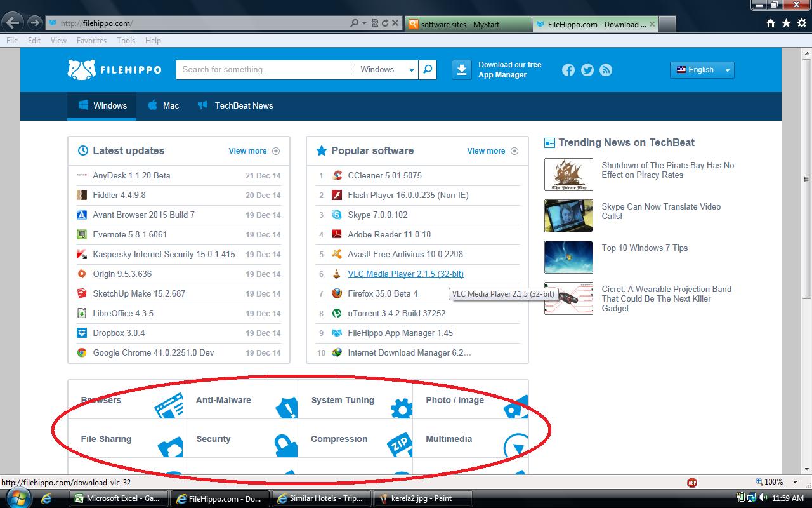Switch to Microsoft Excel taskbar window
This screenshot has height=508, width=812.
click(118, 498)
